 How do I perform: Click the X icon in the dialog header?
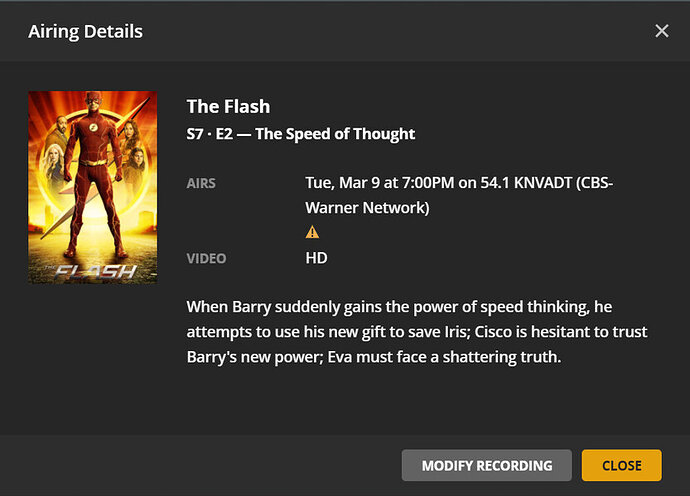[x=661, y=31]
